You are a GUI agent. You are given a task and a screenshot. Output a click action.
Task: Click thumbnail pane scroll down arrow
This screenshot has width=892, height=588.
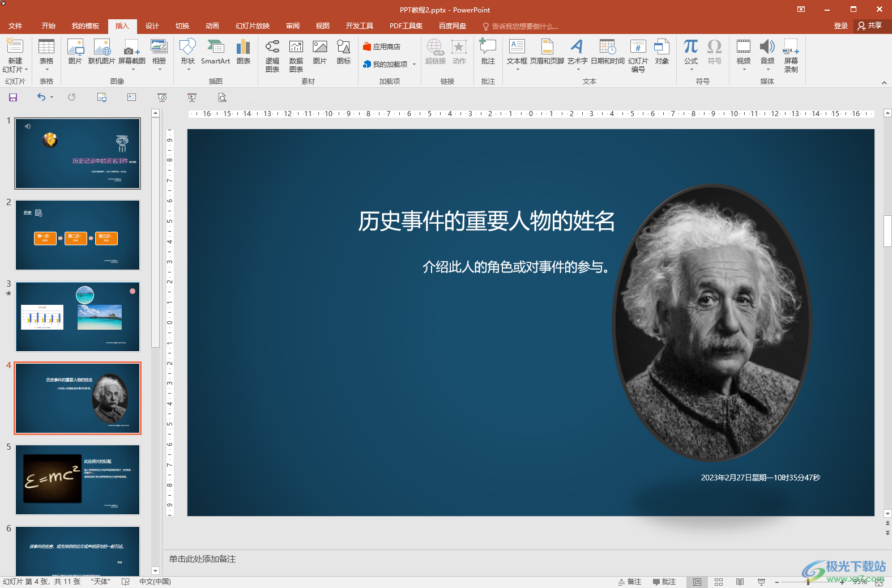(x=155, y=571)
